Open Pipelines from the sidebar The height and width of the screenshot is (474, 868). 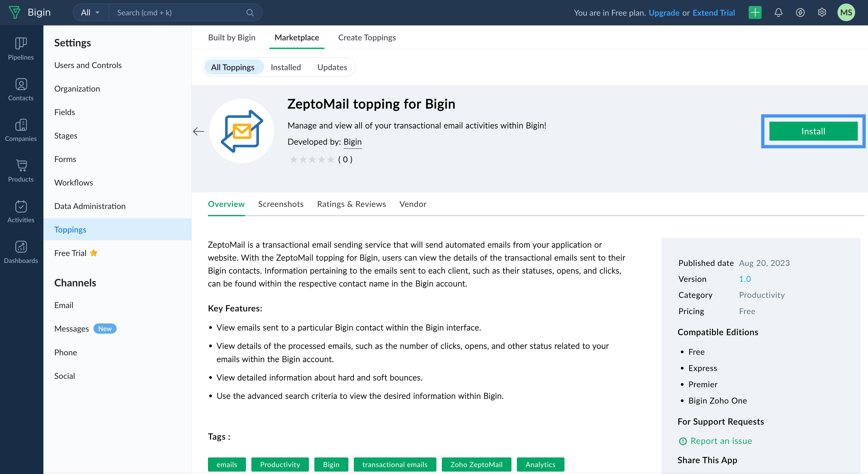(20, 48)
